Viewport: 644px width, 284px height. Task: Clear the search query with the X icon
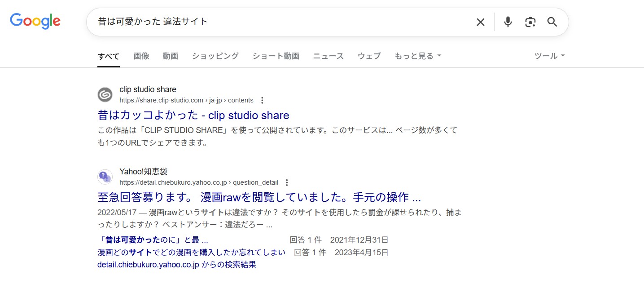click(x=480, y=22)
